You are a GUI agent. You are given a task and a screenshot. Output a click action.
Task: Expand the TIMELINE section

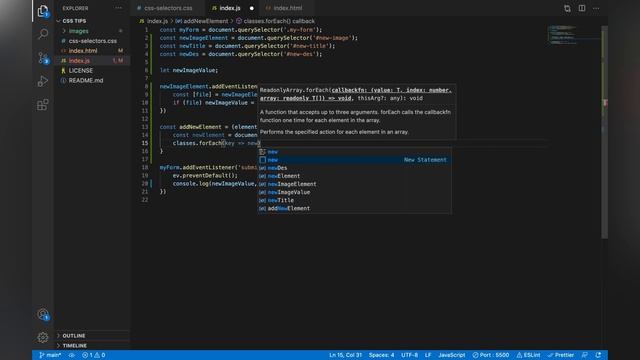coord(92,345)
